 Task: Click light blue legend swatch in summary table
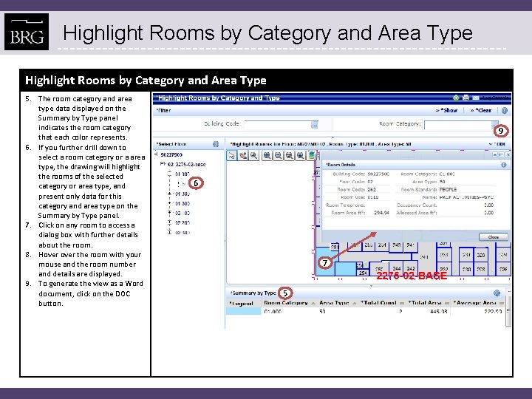coord(243,311)
